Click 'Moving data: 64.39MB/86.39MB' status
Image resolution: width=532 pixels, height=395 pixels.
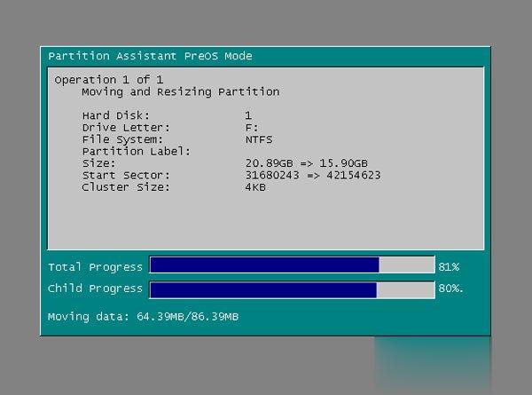(143, 317)
